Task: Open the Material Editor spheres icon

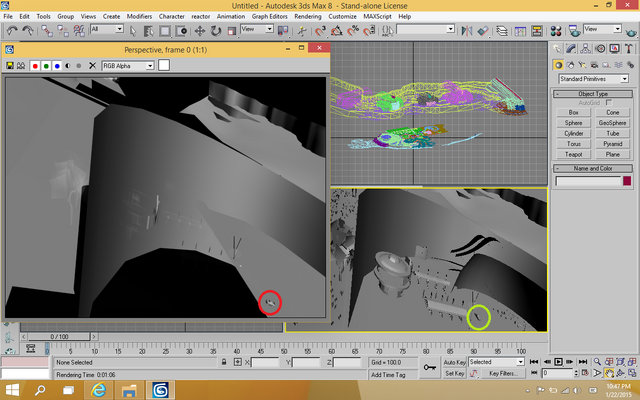Action: tap(556, 31)
